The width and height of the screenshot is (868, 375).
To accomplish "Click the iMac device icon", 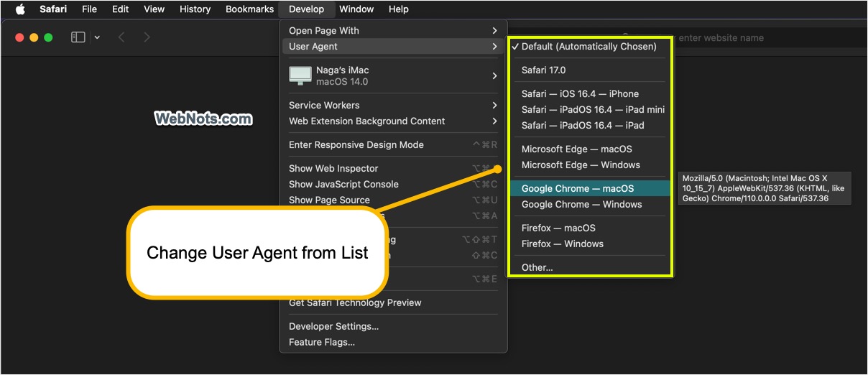I will pos(300,75).
